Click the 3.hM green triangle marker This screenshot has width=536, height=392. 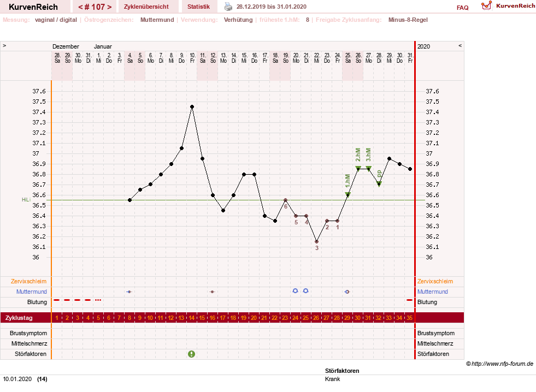point(368,168)
